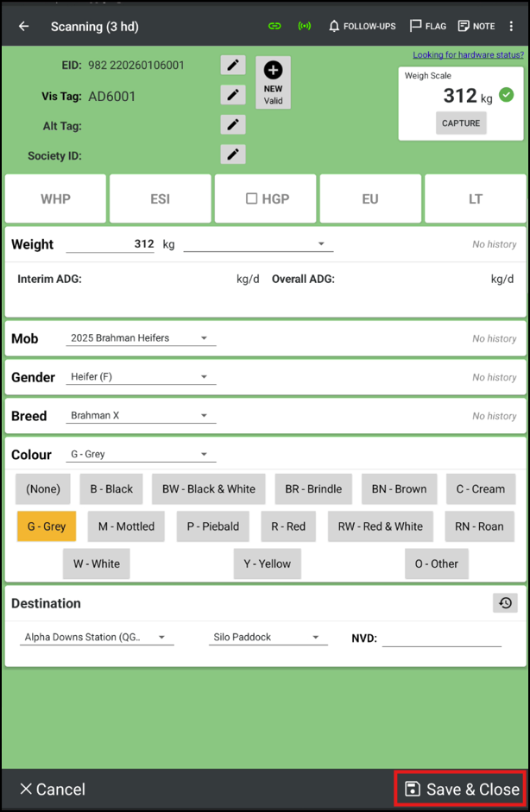Open Destination history clock icon
The image size is (530, 812).
[505, 603]
